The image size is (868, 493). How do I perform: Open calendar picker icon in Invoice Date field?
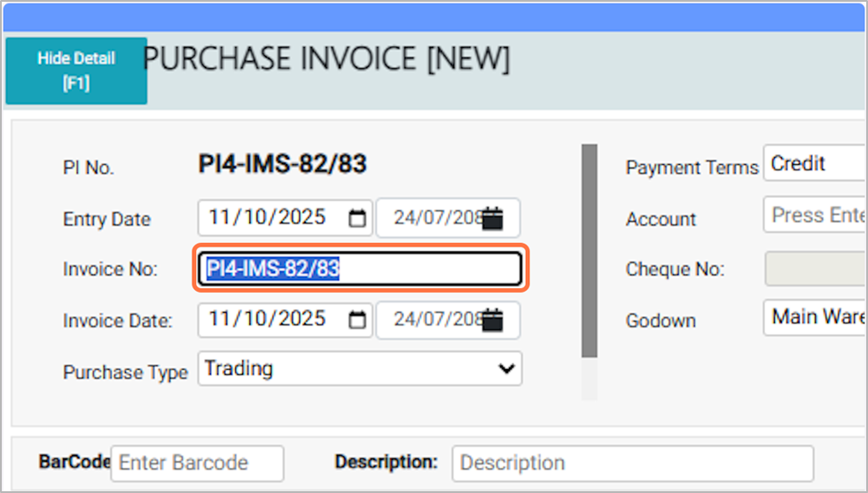357,320
